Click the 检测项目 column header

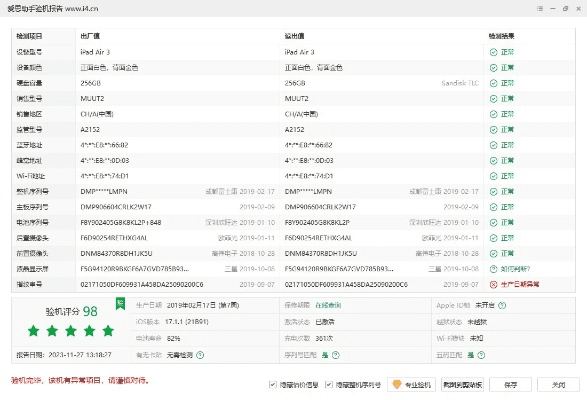(29, 36)
